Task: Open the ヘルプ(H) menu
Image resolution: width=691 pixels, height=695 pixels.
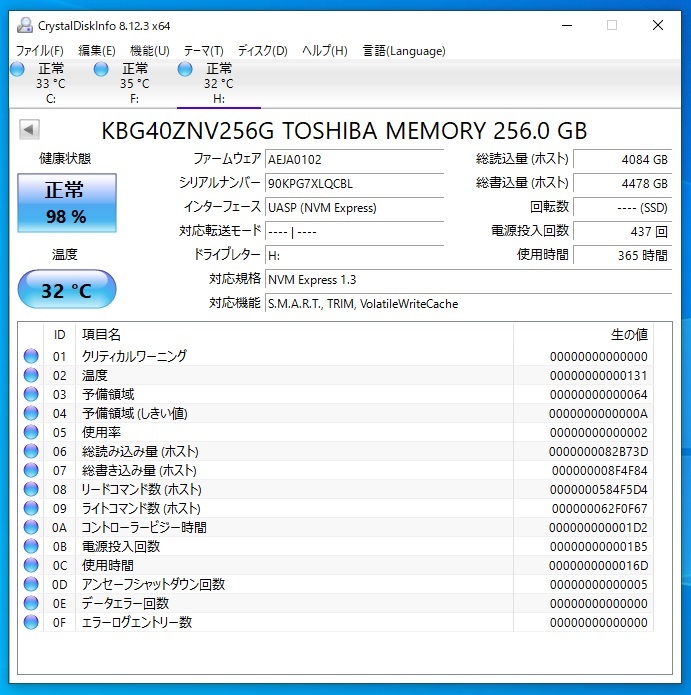Action: (324, 51)
